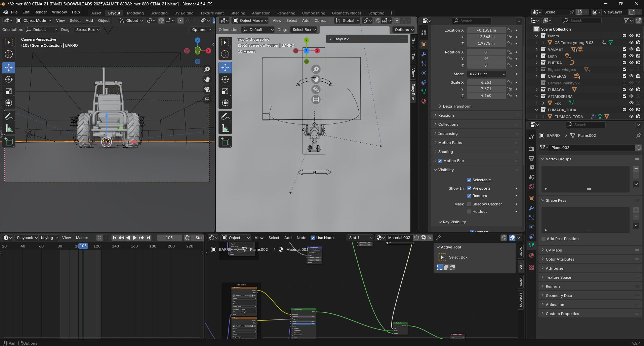The width and height of the screenshot is (644, 346).
Task: Select the Measure tool in top orthographic viewport
Action: pyautogui.click(x=225, y=128)
